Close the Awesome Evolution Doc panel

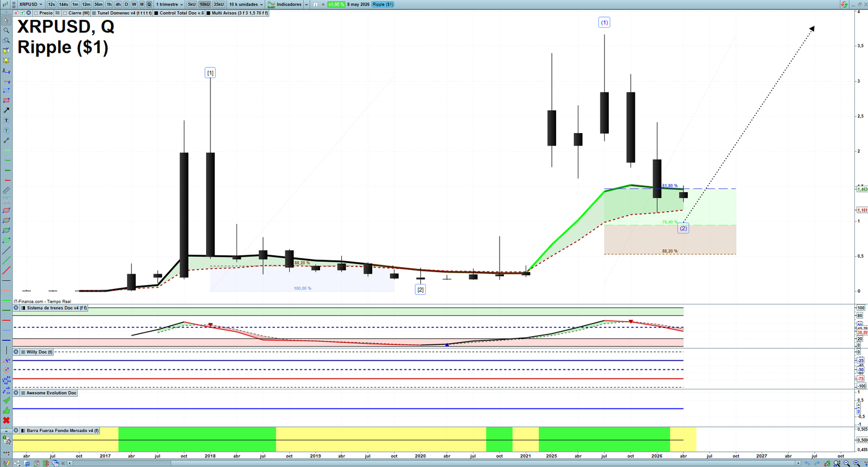point(16,393)
